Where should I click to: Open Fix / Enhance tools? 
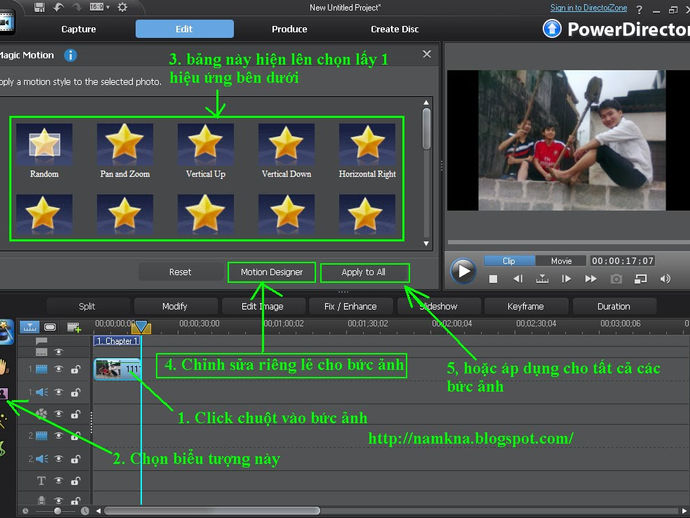click(x=351, y=306)
